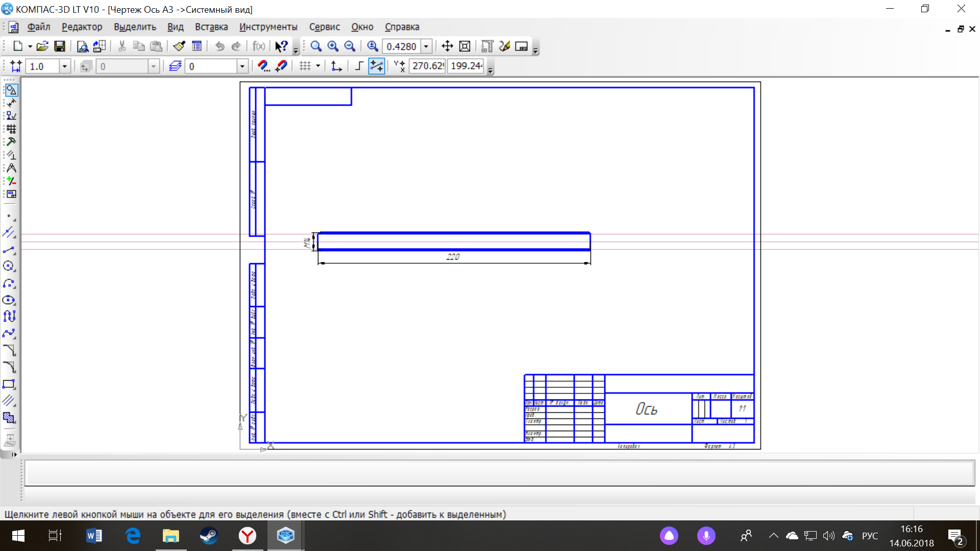Choose the rectangle drawing tool
The height and width of the screenshot is (551, 980).
pos(9,384)
